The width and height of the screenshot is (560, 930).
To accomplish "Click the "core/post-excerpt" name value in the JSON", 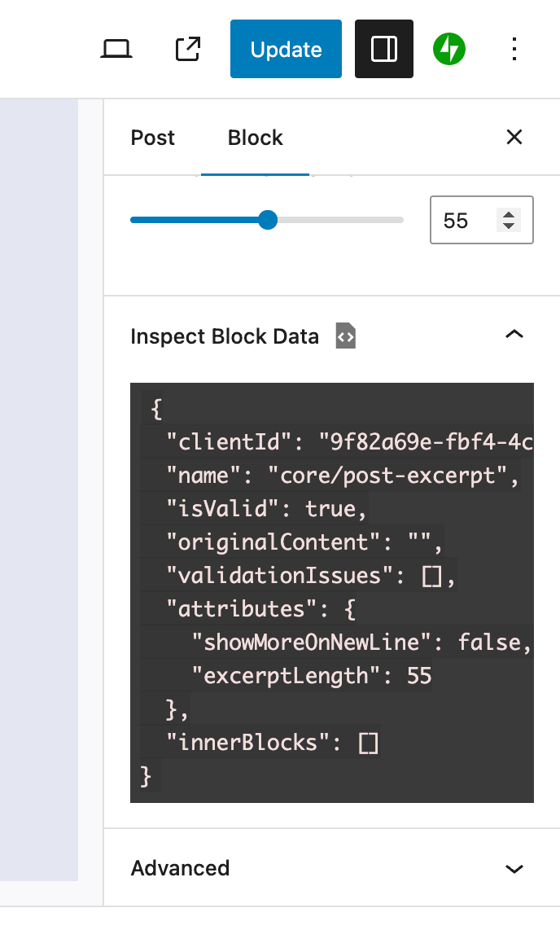I will click(x=387, y=475).
